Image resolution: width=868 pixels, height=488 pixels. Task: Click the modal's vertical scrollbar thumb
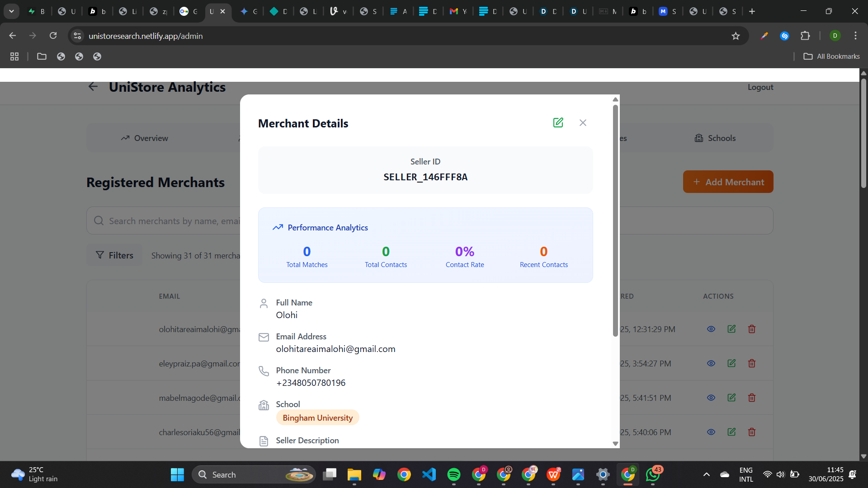point(615,221)
